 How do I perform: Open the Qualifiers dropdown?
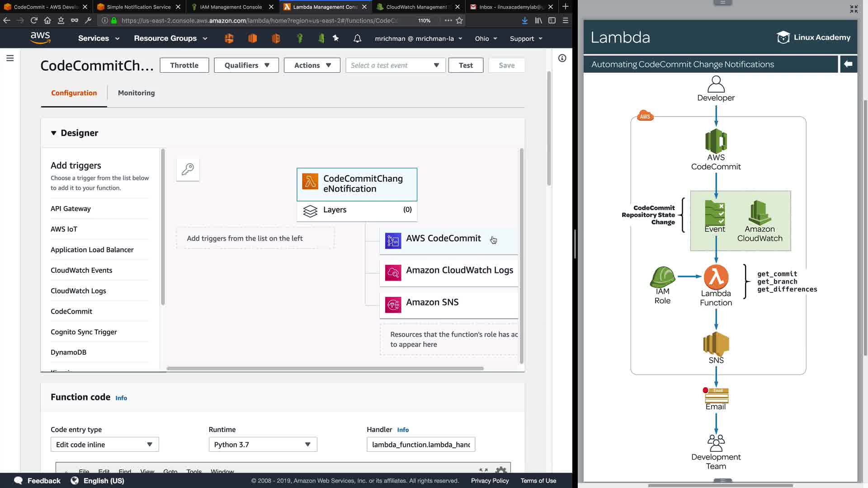246,66
